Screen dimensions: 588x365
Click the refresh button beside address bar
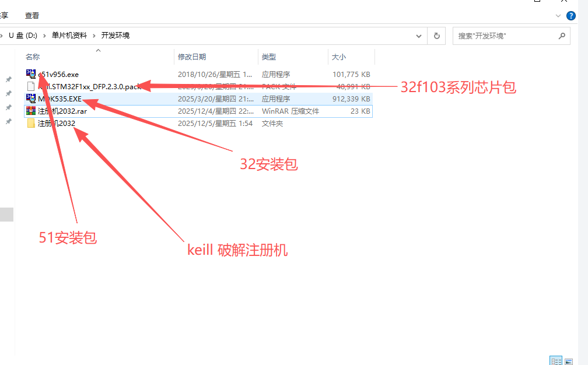[x=436, y=36]
